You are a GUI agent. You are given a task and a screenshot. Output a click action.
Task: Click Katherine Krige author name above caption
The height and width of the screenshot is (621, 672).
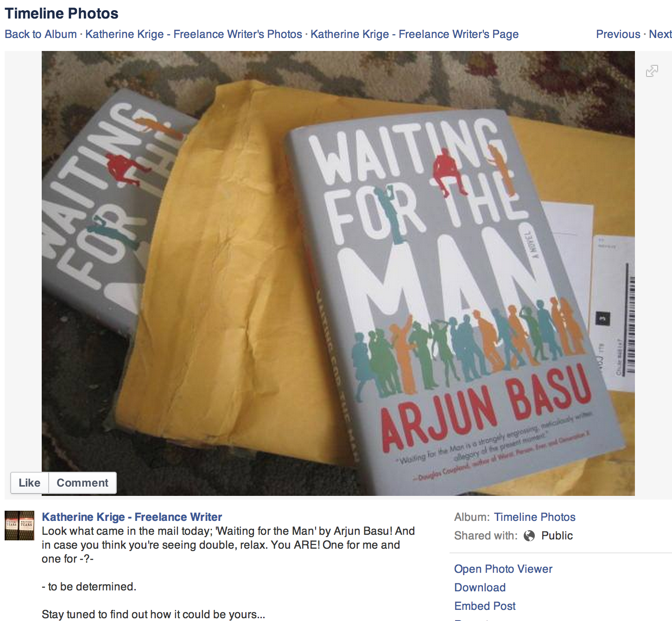click(132, 517)
